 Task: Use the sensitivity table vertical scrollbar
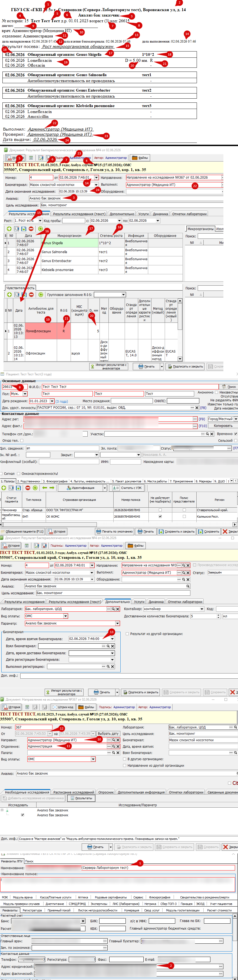[180, 330]
